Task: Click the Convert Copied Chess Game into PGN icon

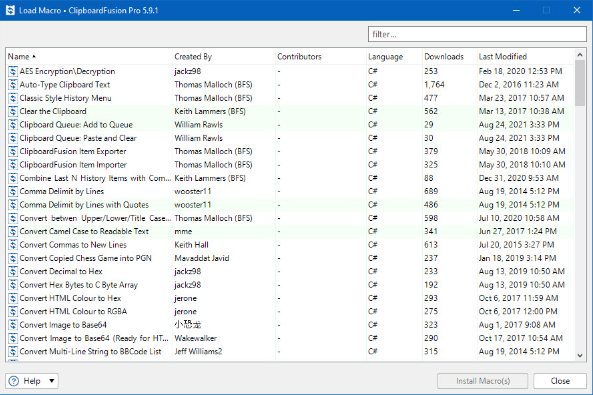Action: pos(13,258)
